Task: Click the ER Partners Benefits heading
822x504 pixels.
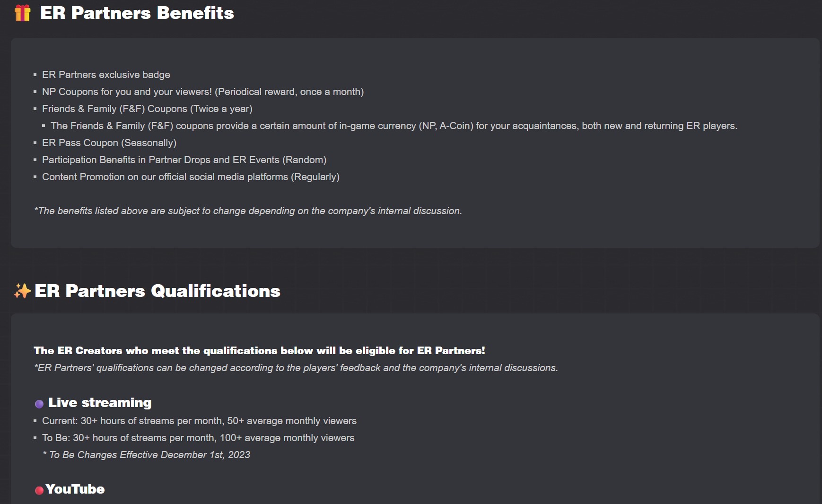Action: (137, 13)
